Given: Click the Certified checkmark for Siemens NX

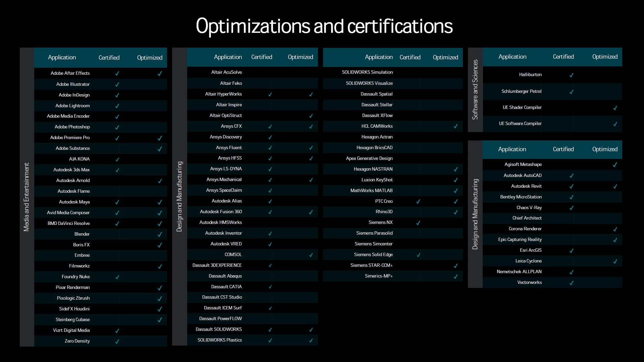Looking at the screenshot, I should [418, 223].
